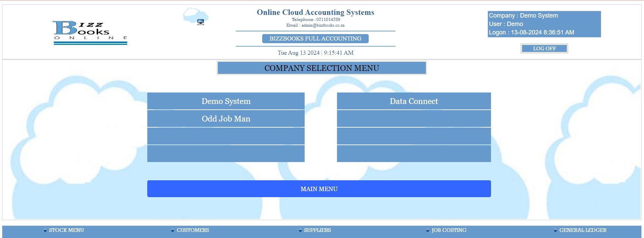Click the BizzBooks Online logo

point(90,32)
